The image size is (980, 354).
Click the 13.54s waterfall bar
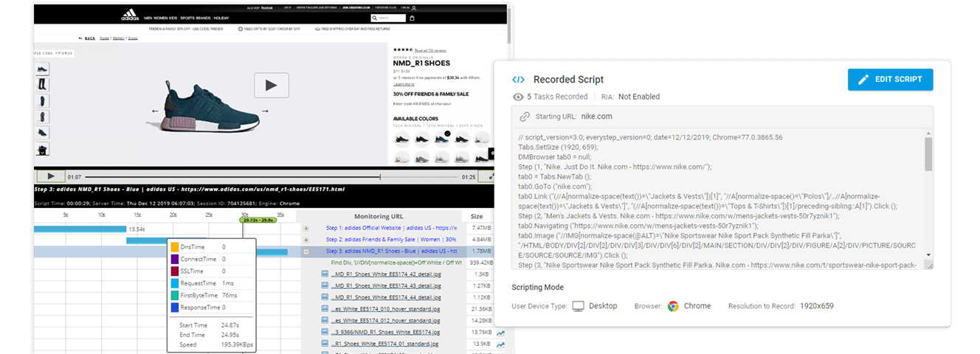81,229
